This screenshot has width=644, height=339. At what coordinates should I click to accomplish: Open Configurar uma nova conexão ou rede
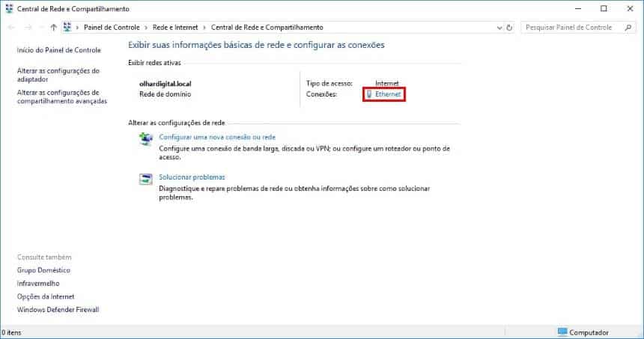click(x=217, y=137)
